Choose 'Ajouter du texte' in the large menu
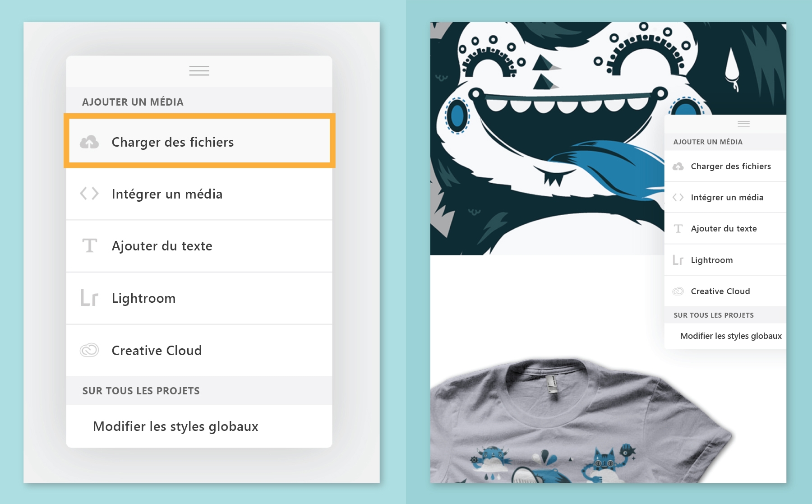 [199, 246]
